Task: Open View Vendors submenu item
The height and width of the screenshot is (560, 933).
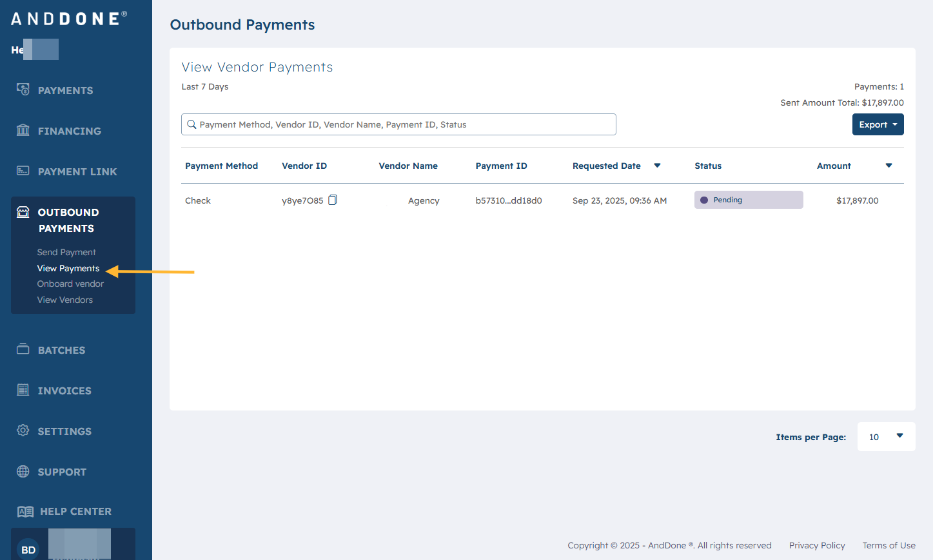Action: [x=65, y=300]
